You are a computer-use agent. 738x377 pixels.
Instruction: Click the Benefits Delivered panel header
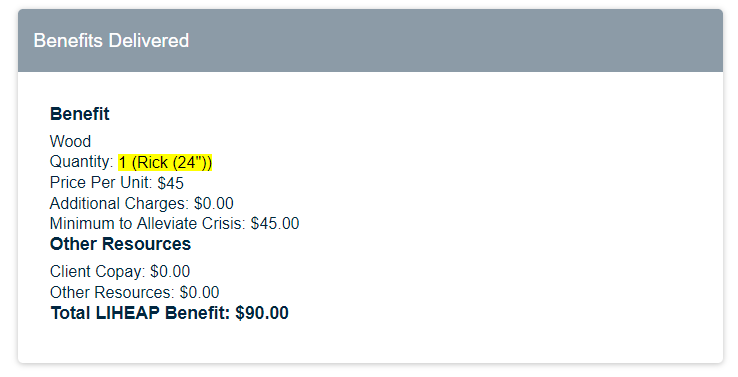pos(370,40)
